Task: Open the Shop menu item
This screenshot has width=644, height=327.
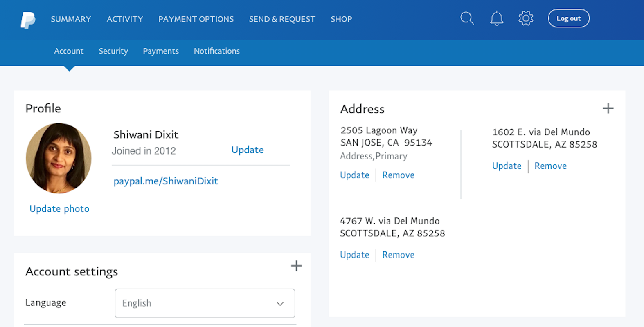Action: pyautogui.click(x=341, y=19)
